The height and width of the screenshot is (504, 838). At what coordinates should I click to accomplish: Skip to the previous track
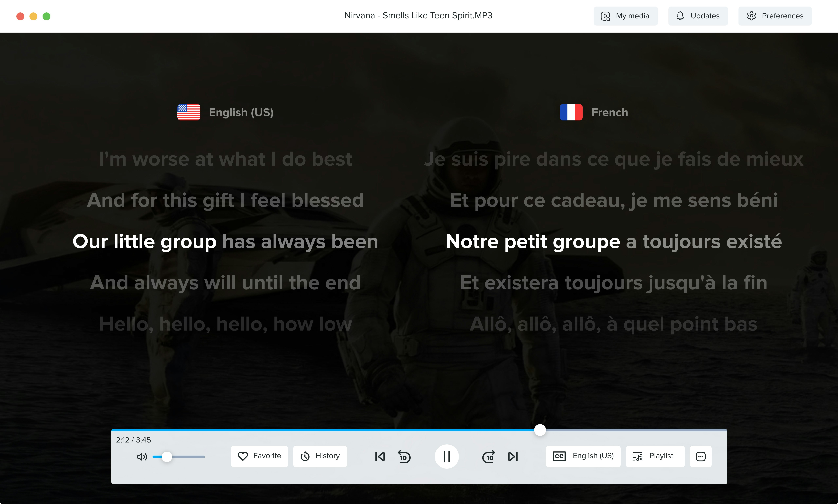[x=380, y=456]
